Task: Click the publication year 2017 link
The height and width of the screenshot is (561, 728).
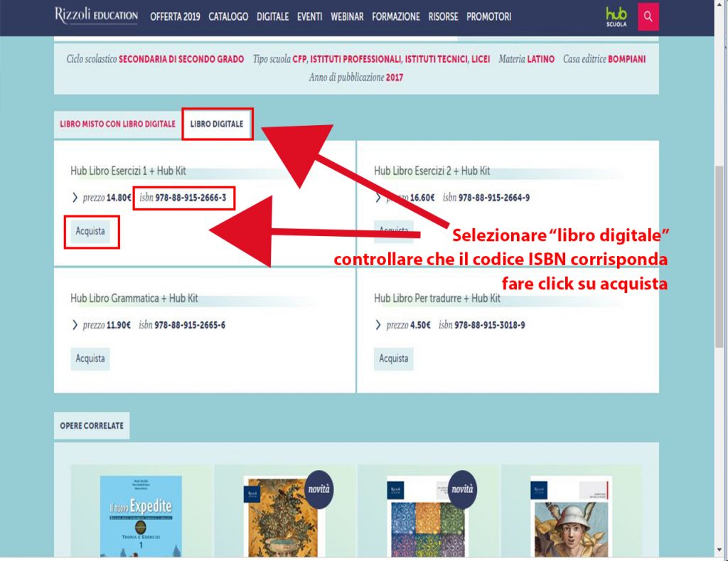Action: tap(394, 78)
